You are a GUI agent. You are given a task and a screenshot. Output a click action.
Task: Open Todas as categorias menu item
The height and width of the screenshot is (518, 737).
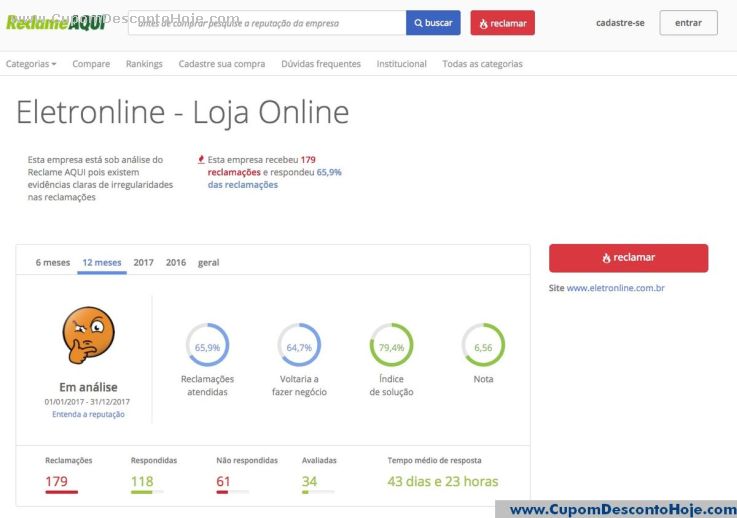(x=482, y=64)
